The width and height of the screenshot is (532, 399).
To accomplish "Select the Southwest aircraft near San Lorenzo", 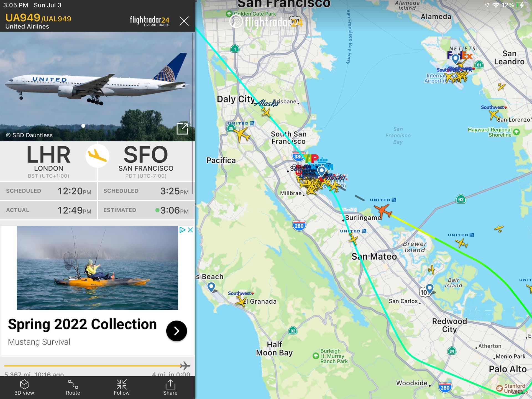I will (494, 115).
